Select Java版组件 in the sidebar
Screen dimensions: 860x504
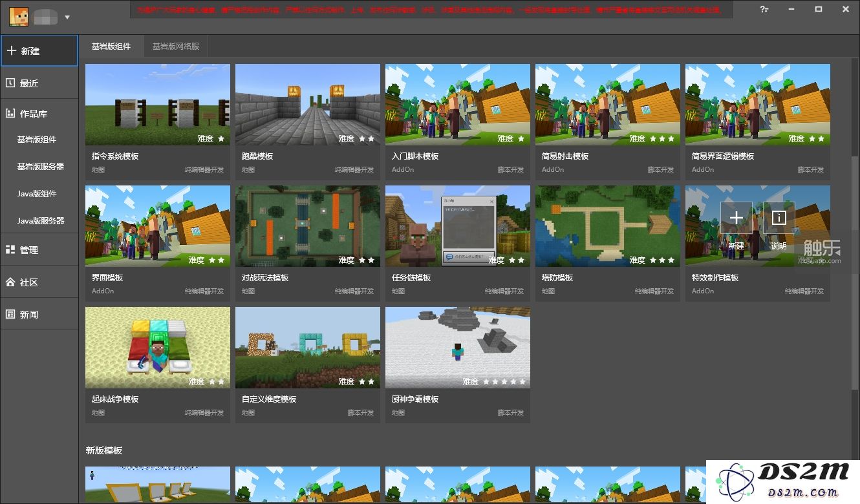tap(37, 194)
